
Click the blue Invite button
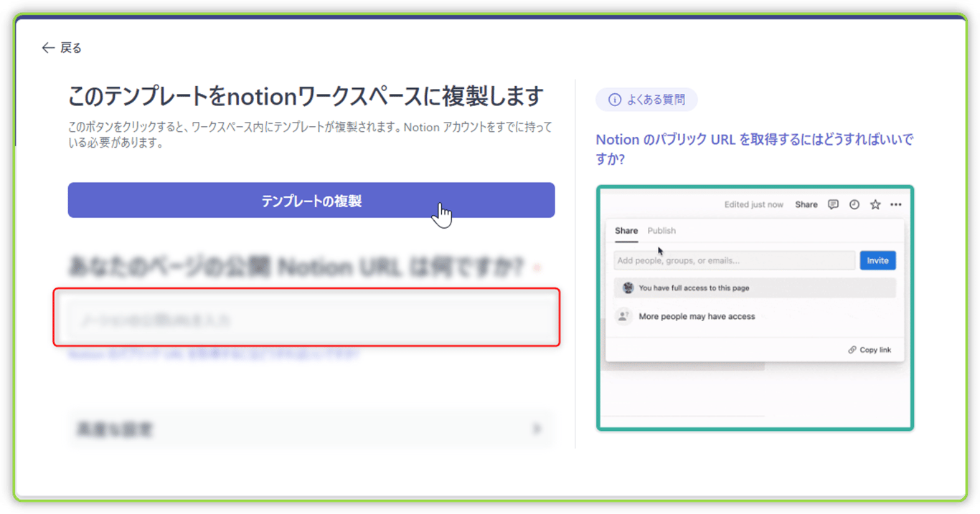877,261
